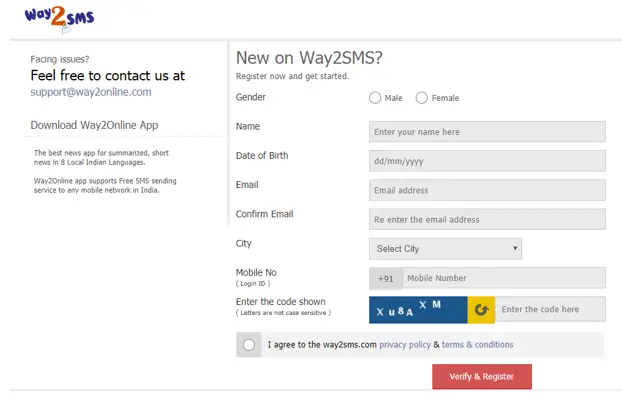The image size is (622, 396).
Task: Focus the Email address field
Action: pos(487,190)
